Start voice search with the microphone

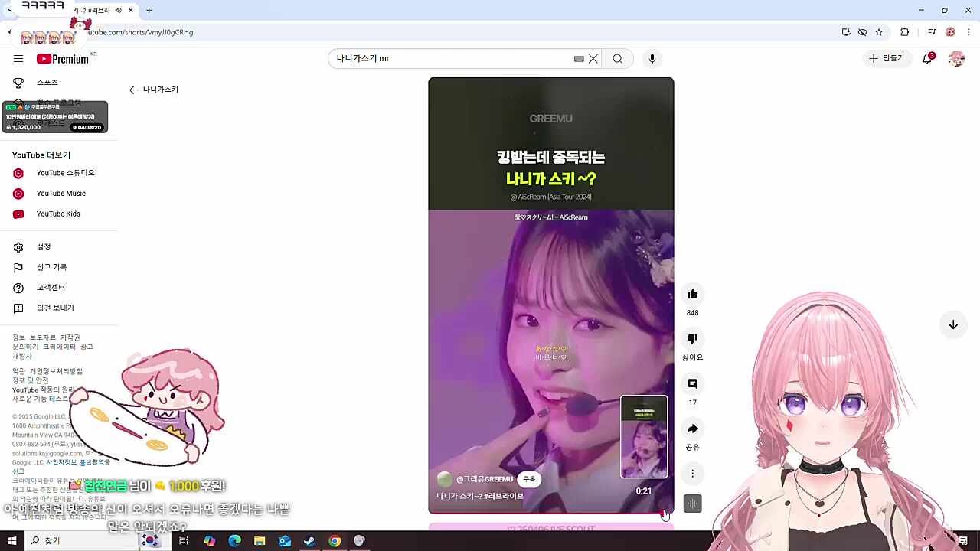pyautogui.click(x=652, y=59)
